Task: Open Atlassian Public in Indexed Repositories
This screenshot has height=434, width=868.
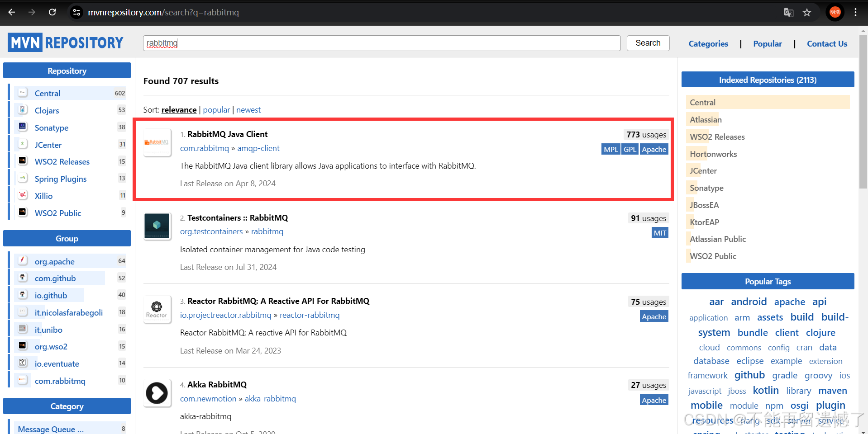Action: [x=718, y=239]
